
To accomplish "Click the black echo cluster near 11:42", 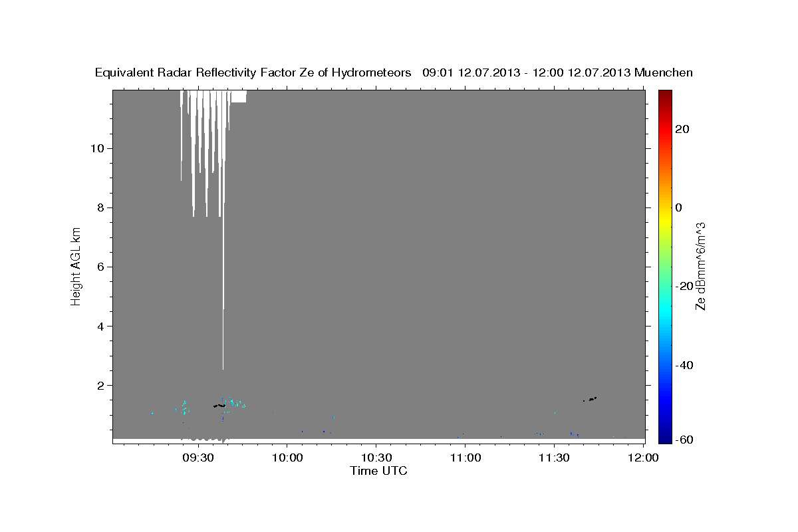I will pos(591,399).
